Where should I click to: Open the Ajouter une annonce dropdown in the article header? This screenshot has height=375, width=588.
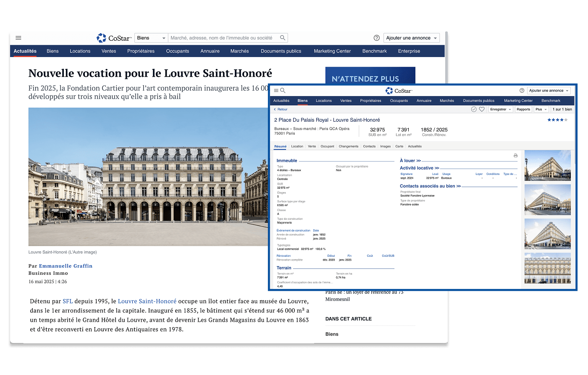tap(411, 38)
